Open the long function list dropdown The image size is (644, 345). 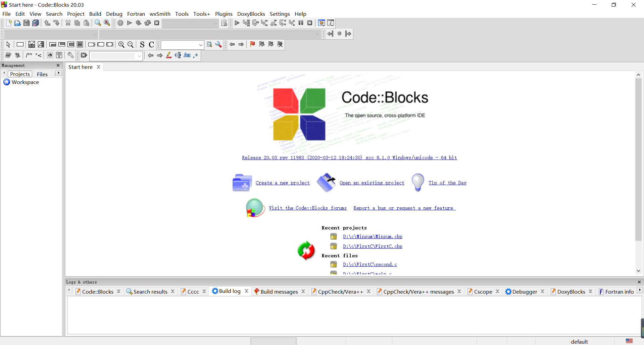point(317,34)
